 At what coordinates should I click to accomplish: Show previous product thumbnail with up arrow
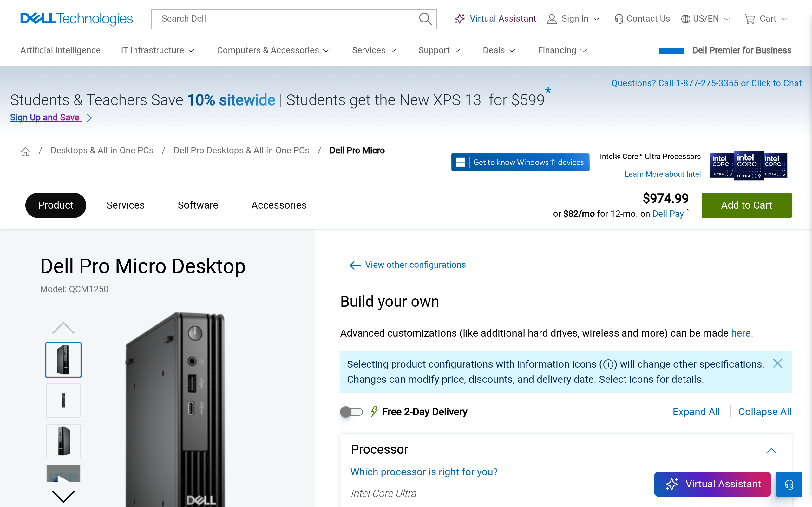coord(63,328)
